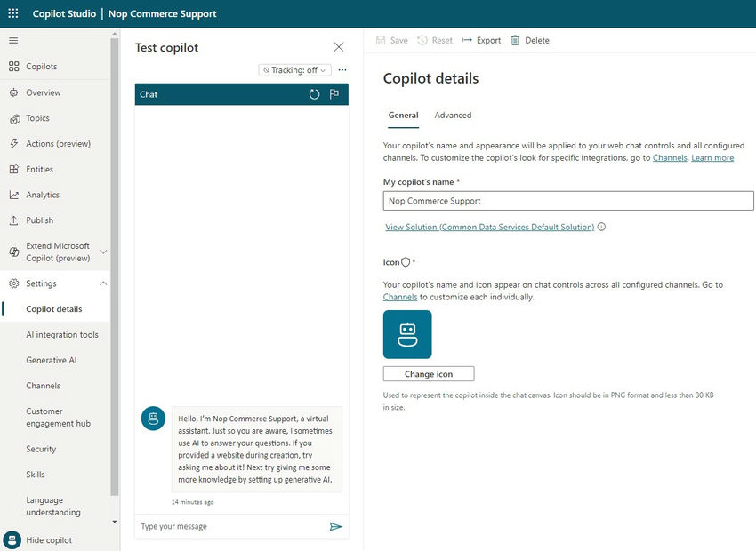Viewport: 756px width, 551px height.
Task: Click the Save toolbar button
Action: click(x=392, y=41)
